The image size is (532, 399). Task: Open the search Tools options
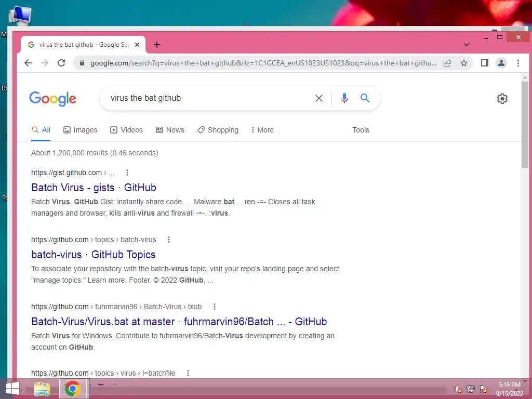(361, 130)
